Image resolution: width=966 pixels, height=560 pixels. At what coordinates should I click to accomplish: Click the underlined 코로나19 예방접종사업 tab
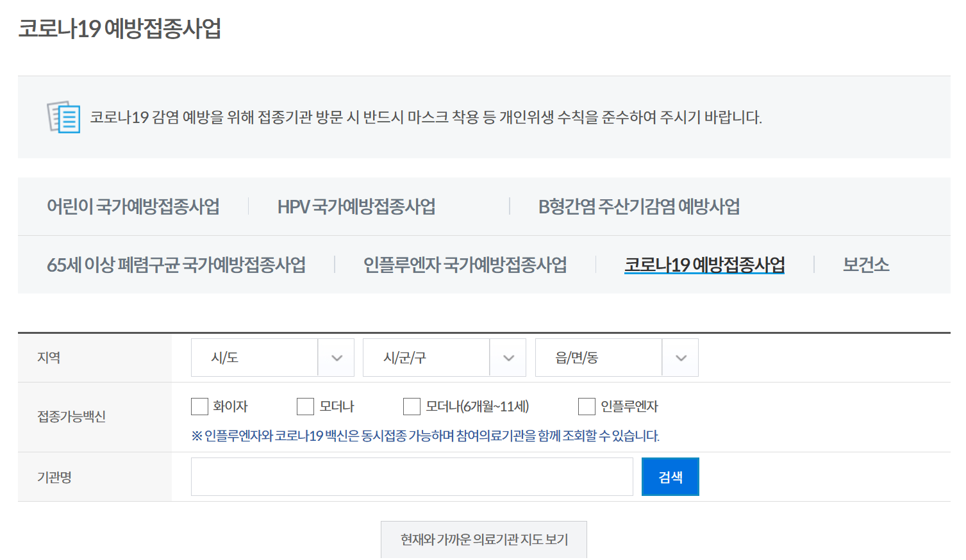click(704, 264)
